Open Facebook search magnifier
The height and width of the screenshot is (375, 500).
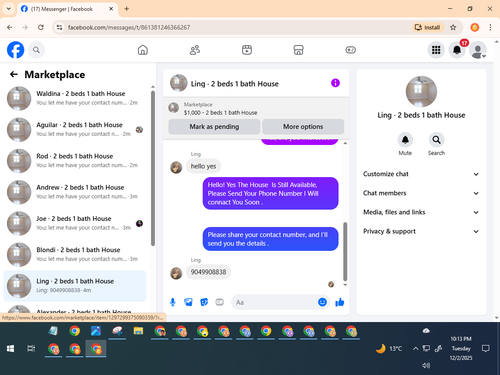pyautogui.click(x=36, y=50)
